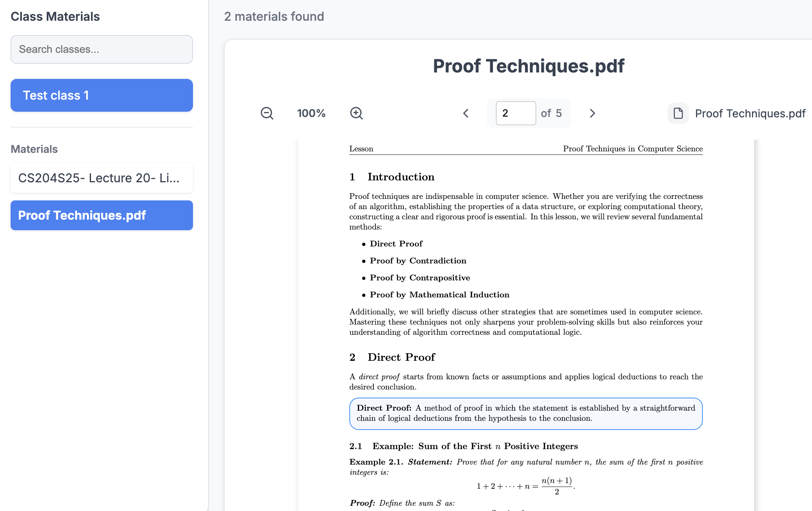
Task: Click the Proof Techniques.pdf toolbar filename
Action: pos(750,114)
